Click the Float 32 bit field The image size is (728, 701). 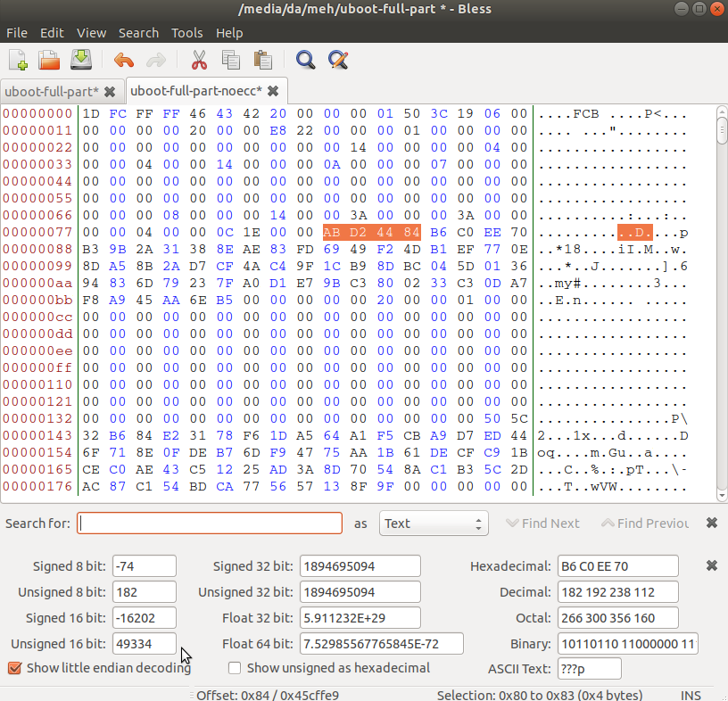[360, 618]
